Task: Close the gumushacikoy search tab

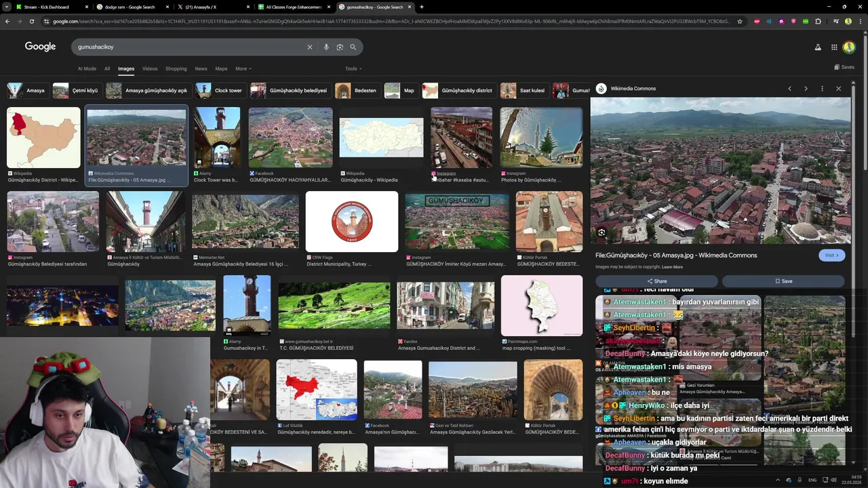Action: pos(410,7)
